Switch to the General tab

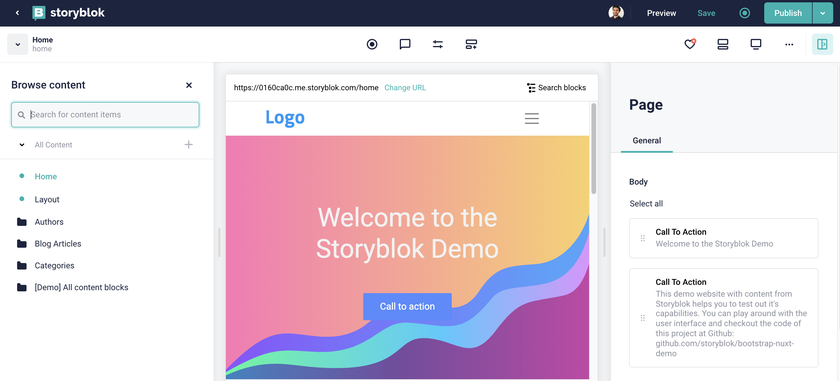pyautogui.click(x=647, y=140)
